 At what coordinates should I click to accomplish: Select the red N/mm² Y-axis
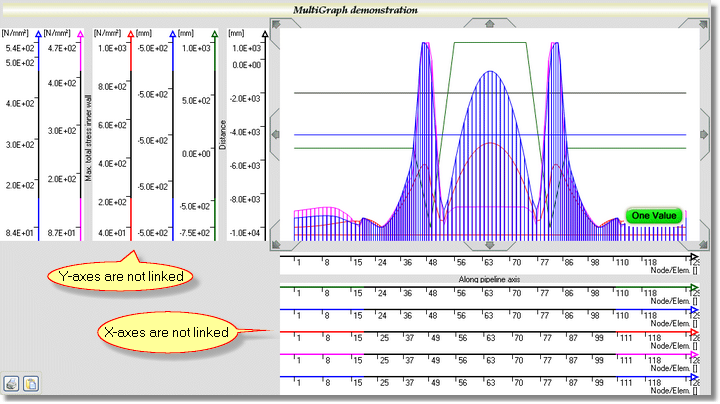point(130,135)
